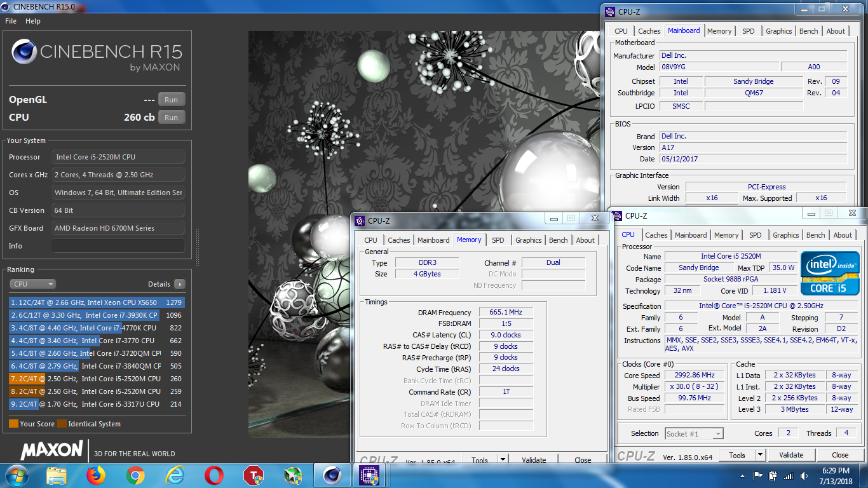Select the i5-2520M row scoring 259
Screen dimensions: 868x488
(97, 391)
